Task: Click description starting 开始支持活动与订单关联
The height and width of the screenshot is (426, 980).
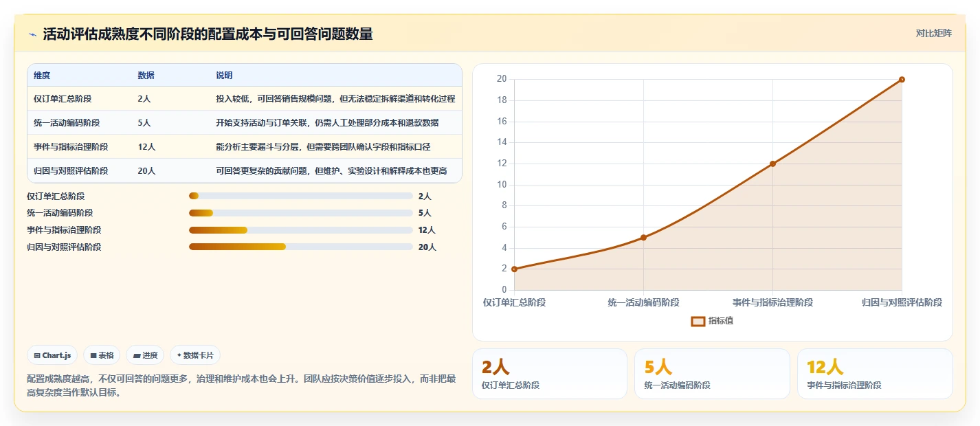Action: 327,123
